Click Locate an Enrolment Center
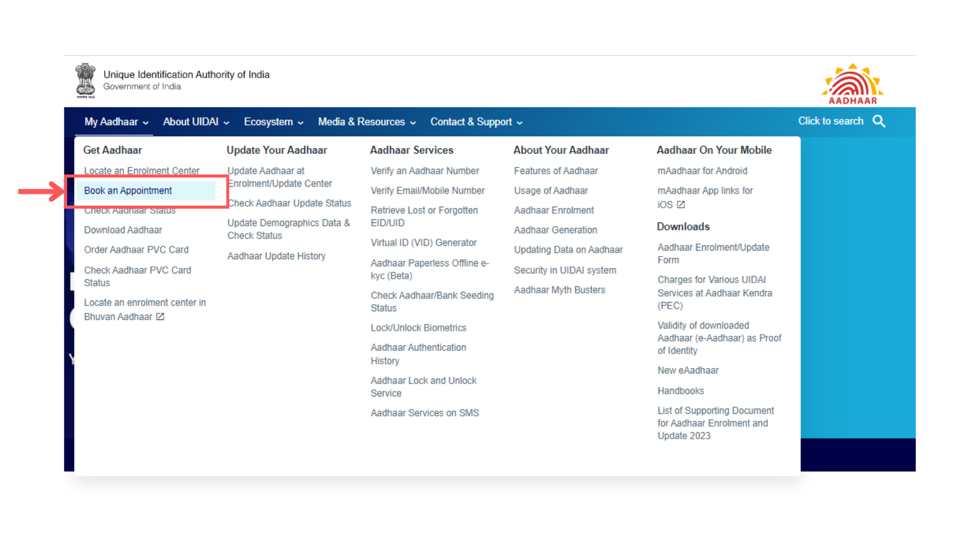The height and width of the screenshot is (551, 980). [x=141, y=171]
